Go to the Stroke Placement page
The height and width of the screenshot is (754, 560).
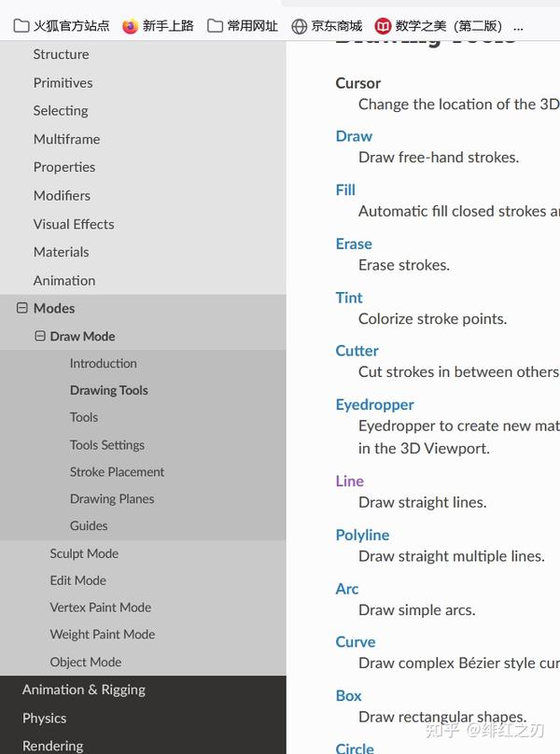tap(117, 472)
